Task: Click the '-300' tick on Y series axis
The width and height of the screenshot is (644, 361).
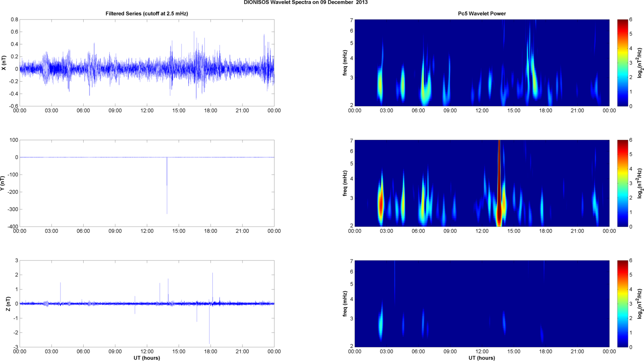Action: click(x=12, y=209)
